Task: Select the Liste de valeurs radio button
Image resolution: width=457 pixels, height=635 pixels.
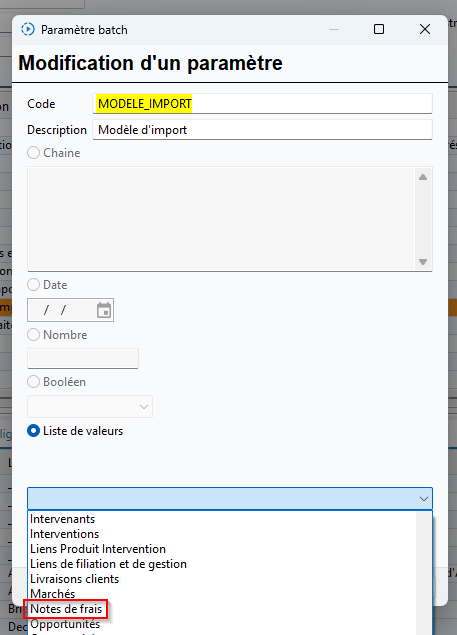Action: pos(33,431)
